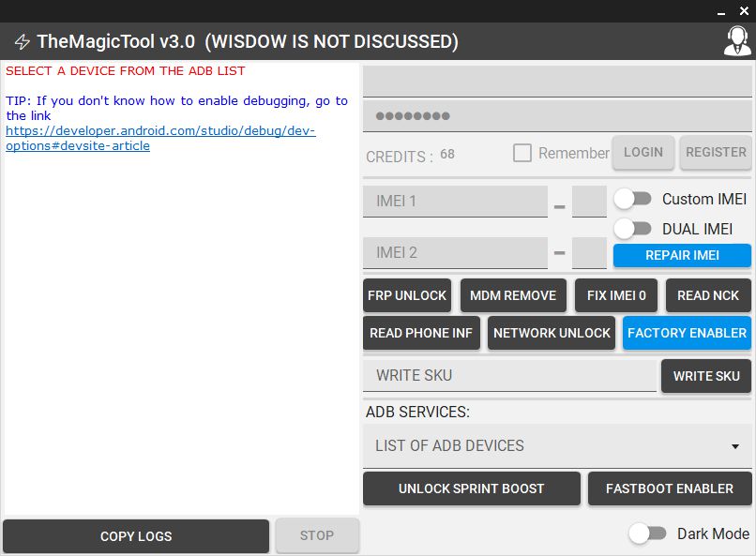This screenshot has width=756, height=556.
Task: Click the READ NCK button
Action: (708, 295)
